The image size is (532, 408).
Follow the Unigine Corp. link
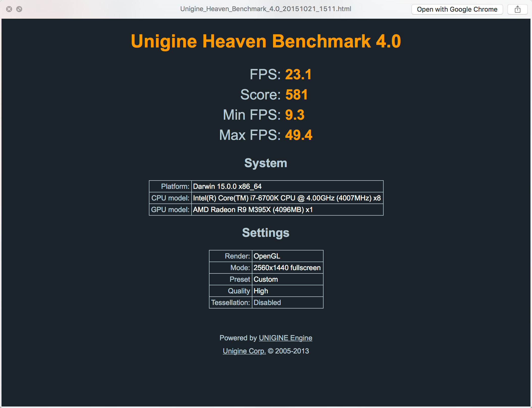point(244,351)
